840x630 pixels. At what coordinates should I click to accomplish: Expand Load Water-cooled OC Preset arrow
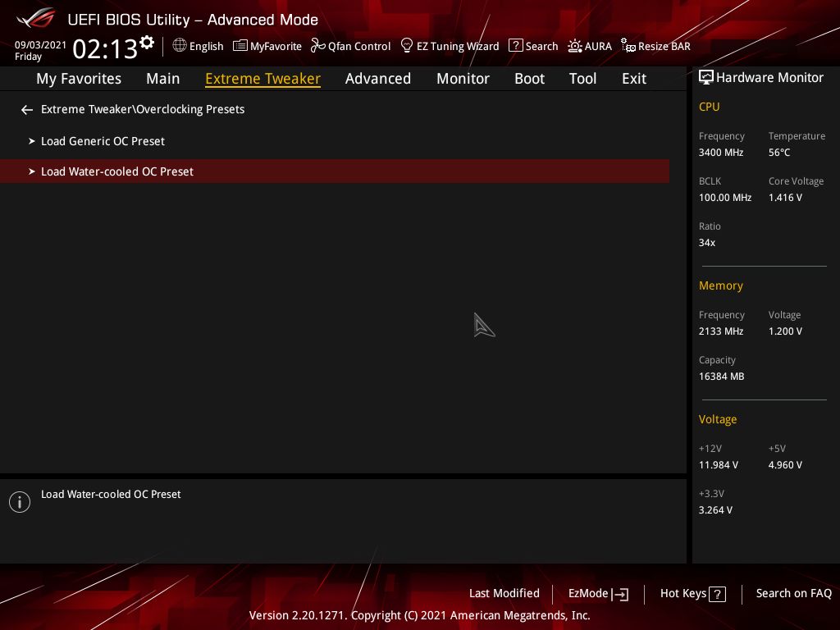point(32,171)
